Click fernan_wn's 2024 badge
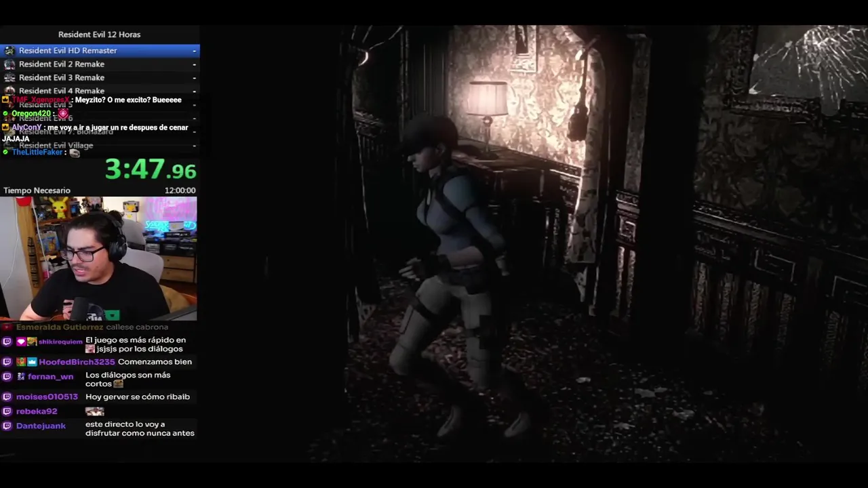 tap(21, 376)
